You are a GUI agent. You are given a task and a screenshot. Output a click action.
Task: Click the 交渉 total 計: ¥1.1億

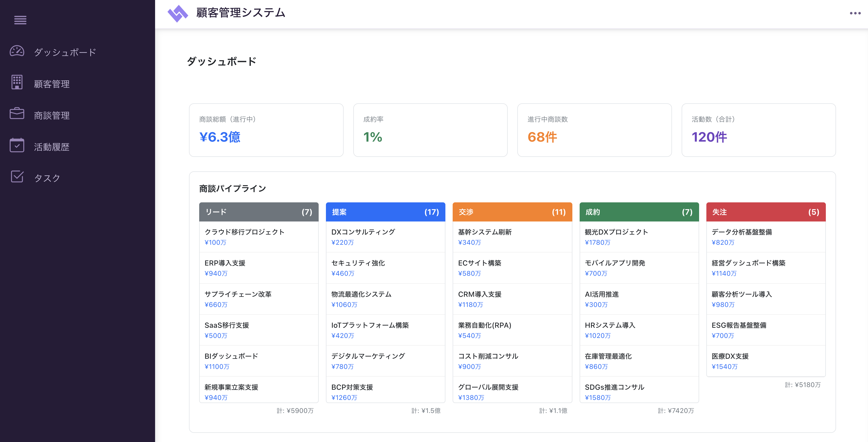[553, 411]
